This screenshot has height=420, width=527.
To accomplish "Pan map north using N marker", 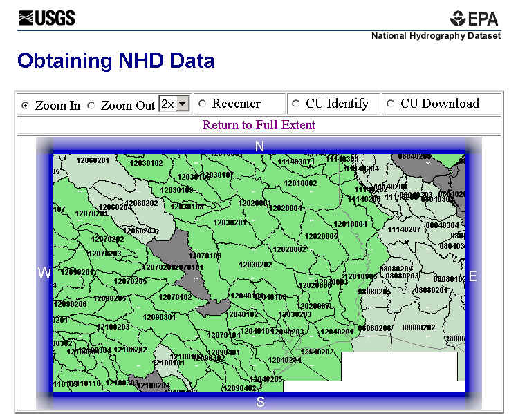I will (260, 146).
